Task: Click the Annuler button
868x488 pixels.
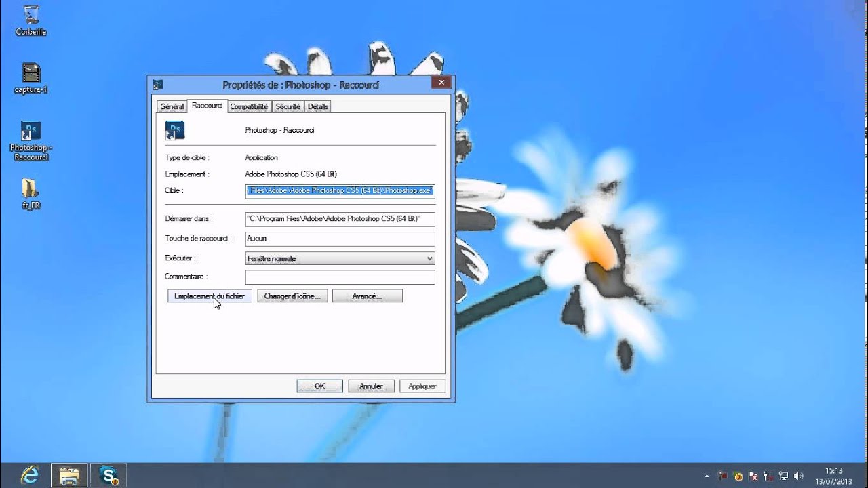Action: pyautogui.click(x=371, y=386)
